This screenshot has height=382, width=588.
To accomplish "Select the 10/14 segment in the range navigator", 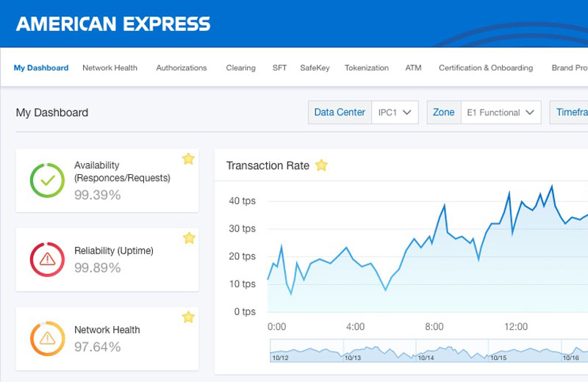I will [x=452, y=351].
